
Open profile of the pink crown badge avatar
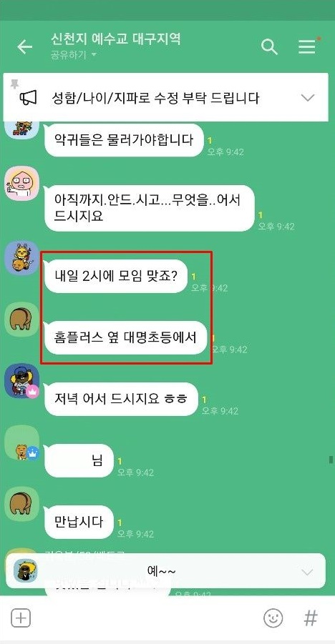21,381
